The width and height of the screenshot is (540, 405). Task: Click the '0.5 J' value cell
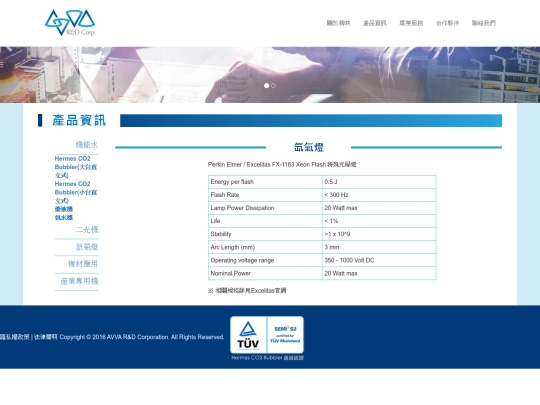379,182
